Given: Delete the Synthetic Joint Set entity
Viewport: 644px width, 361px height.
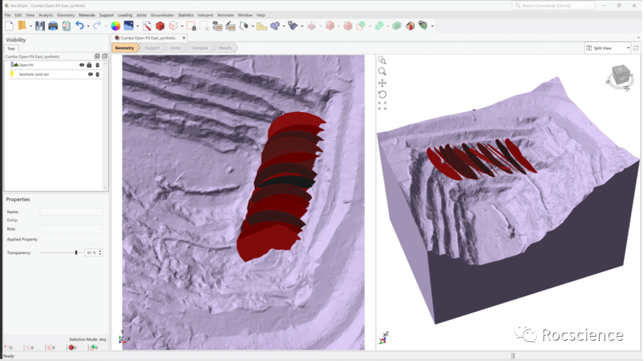Looking at the screenshot, I should click(x=98, y=74).
